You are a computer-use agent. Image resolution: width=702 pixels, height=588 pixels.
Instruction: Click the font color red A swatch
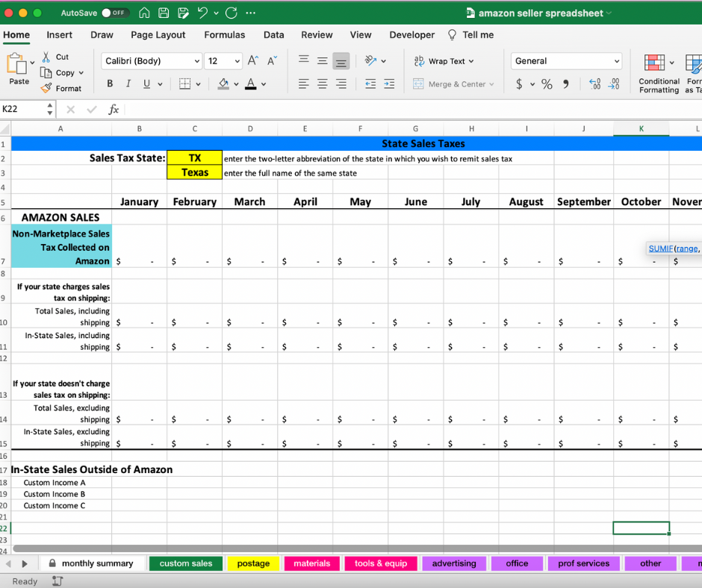(x=251, y=84)
